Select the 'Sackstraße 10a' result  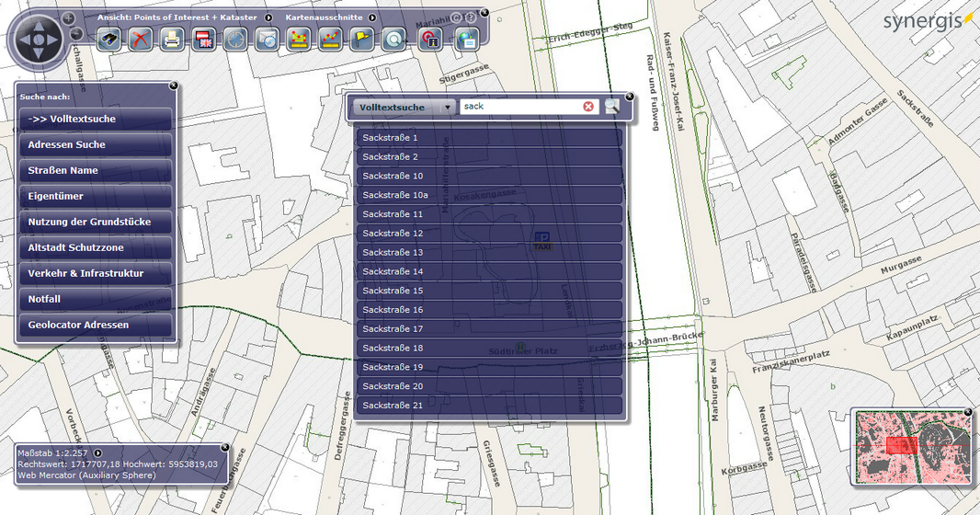pos(488,195)
